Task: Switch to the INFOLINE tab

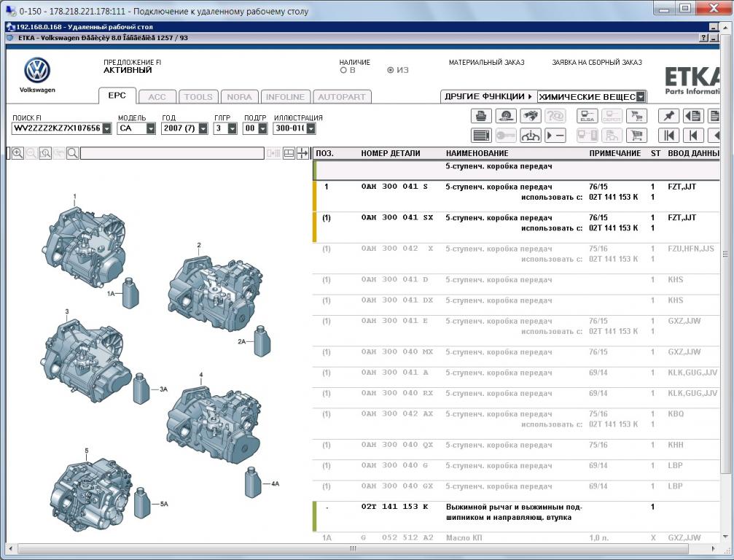Action: click(x=286, y=97)
